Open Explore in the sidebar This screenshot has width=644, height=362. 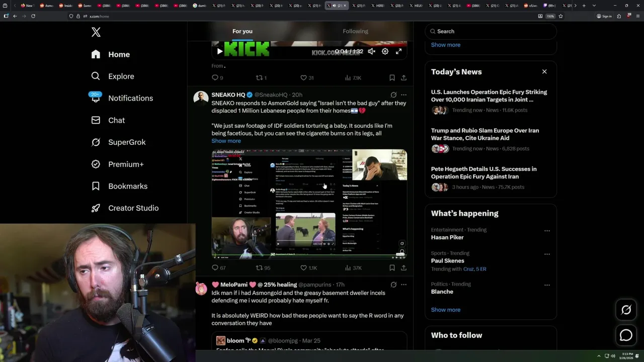tap(113, 76)
